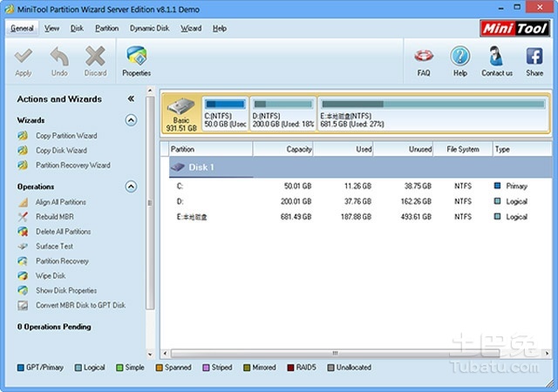Open the View menu

coord(51,29)
